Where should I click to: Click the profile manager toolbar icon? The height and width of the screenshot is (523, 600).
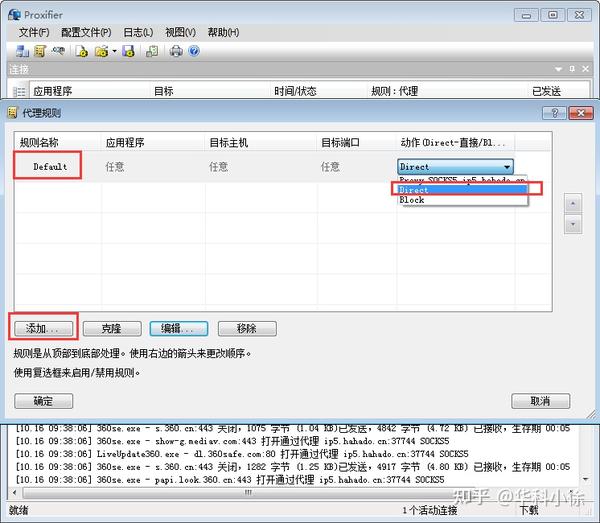click(x=152, y=51)
